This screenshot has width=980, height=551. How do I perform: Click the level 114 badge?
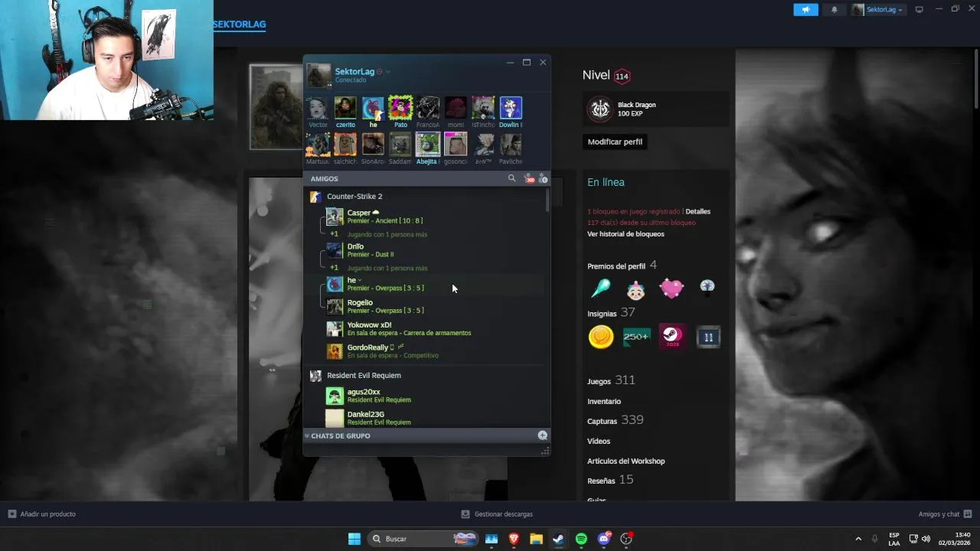[622, 76]
